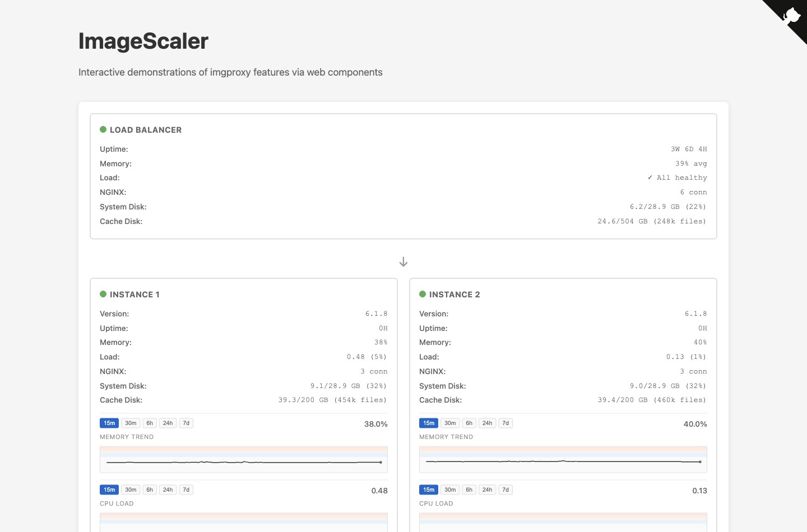Click the 0.48 CPU load reading
Viewport: 807px width, 532px height.
pos(379,491)
